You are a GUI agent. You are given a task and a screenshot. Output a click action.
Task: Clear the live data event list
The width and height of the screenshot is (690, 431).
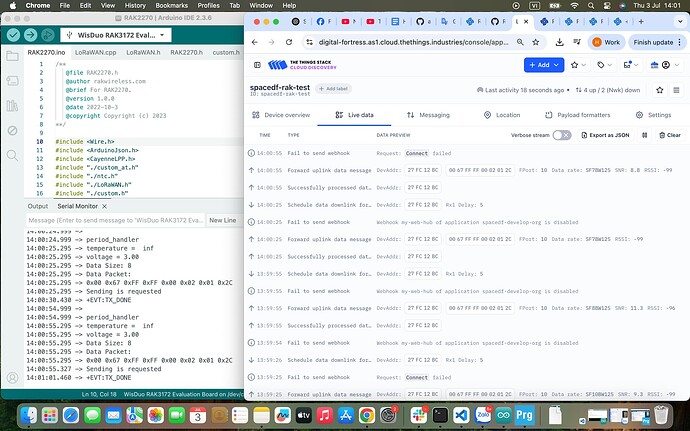point(669,135)
